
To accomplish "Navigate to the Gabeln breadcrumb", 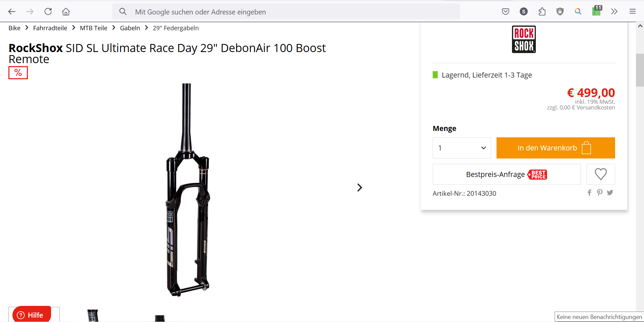I will [x=130, y=28].
